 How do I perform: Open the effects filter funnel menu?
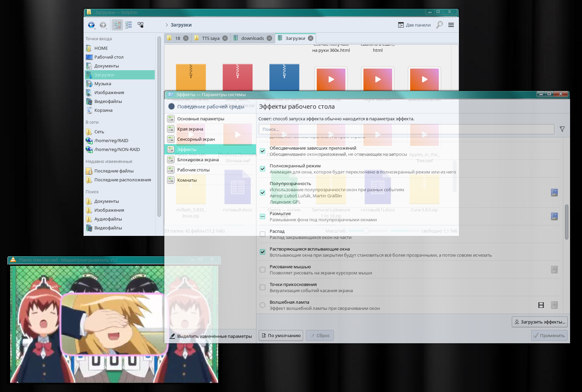(x=562, y=129)
